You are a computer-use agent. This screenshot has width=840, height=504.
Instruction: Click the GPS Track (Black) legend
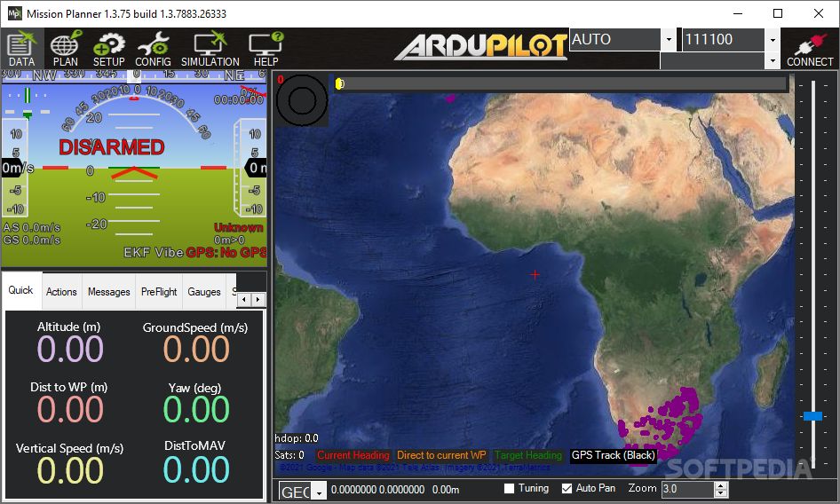(614, 455)
